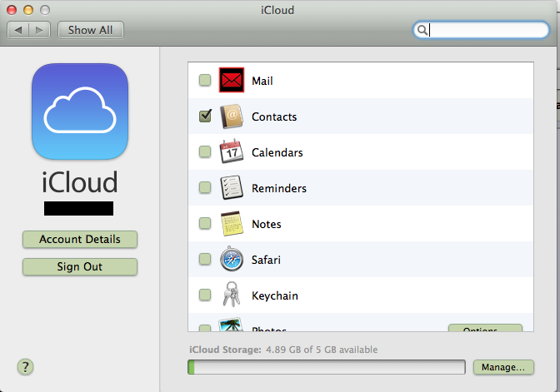Viewport: 560px width, 392px height.
Task: Select the Contacts label text
Action: 274,117
